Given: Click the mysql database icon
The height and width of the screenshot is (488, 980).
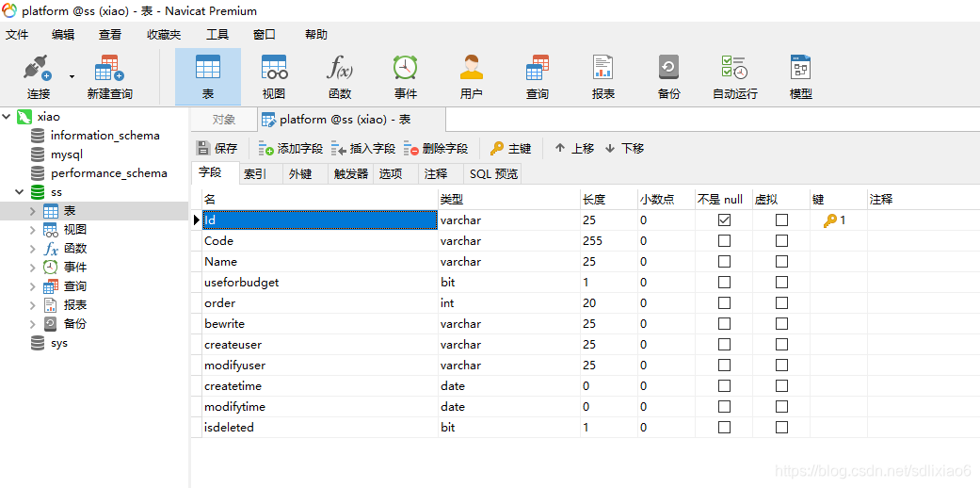Looking at the screenshot, I should [38, 155].
